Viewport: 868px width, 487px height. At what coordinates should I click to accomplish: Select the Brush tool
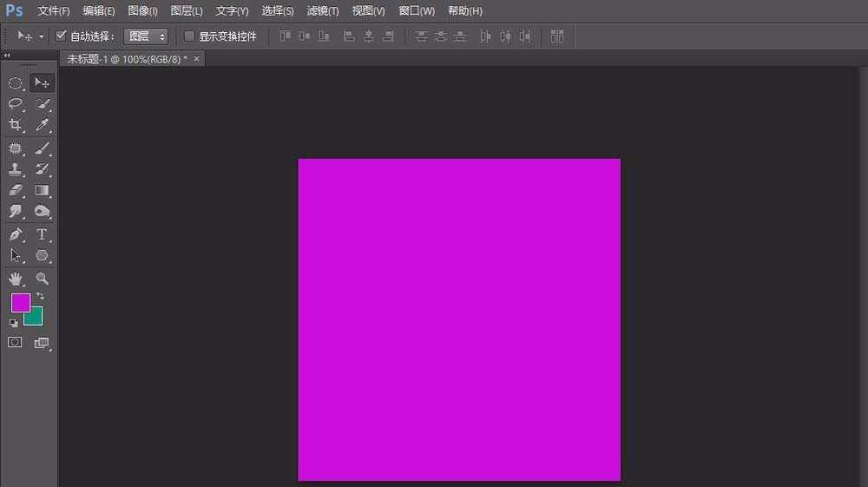(42, 148)
